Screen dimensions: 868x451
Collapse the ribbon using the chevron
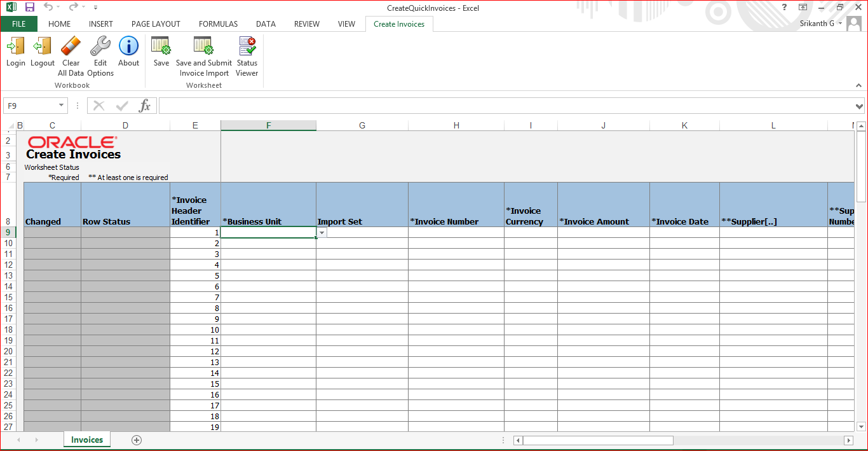click(859, 85)
